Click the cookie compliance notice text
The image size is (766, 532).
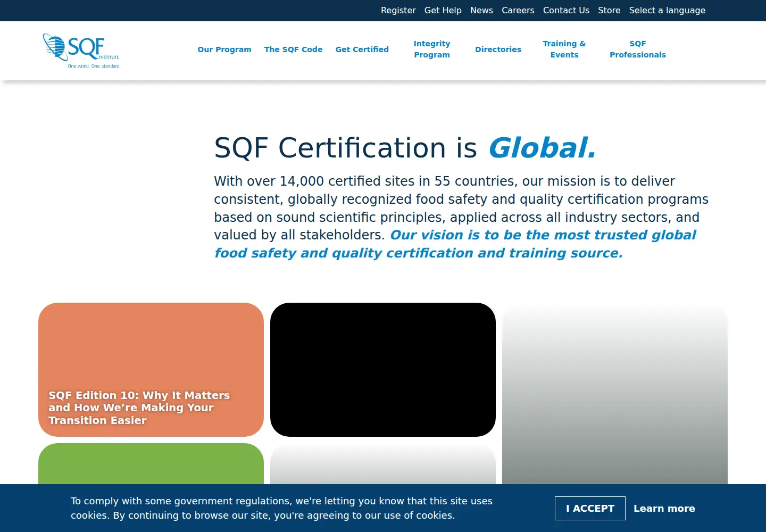pyautogui.click(x=281, y=508)
